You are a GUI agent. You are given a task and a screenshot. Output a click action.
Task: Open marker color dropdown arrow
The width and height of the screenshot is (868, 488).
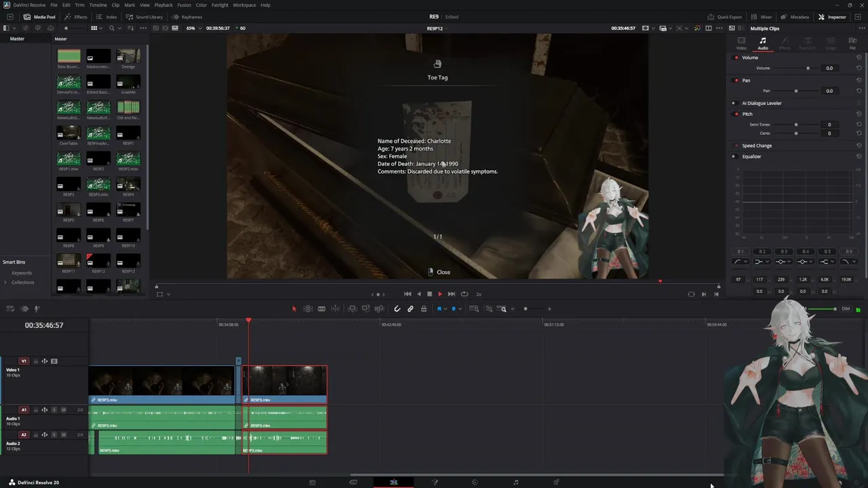click(460, 309)
